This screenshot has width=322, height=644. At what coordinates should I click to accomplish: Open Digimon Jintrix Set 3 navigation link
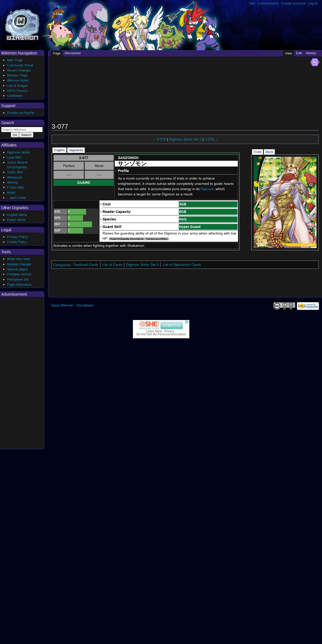185,139
